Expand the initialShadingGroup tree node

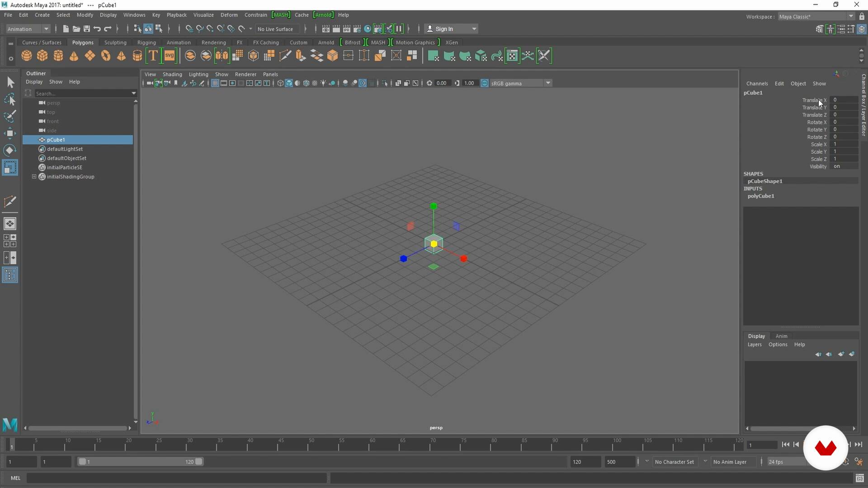pos(34,177)
